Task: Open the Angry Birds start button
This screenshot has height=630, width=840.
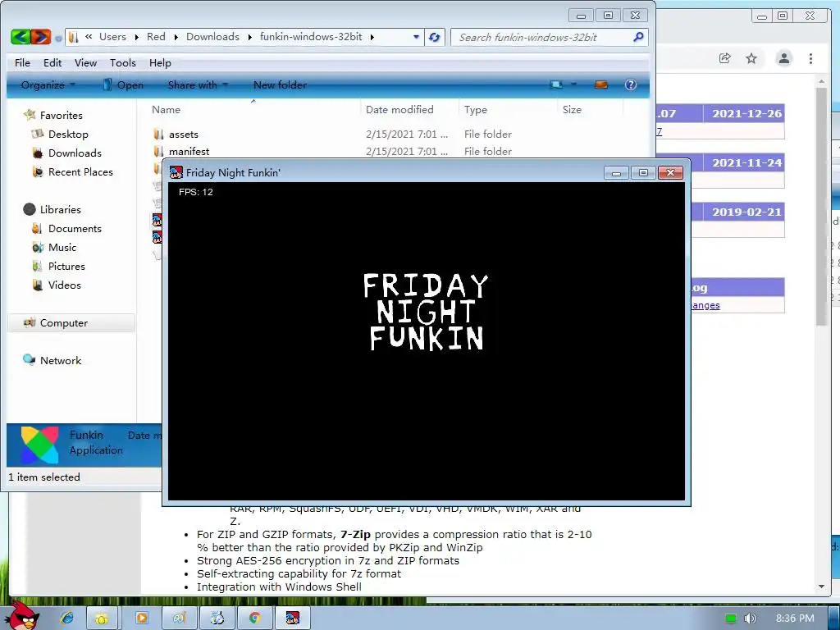Action: 24,615
